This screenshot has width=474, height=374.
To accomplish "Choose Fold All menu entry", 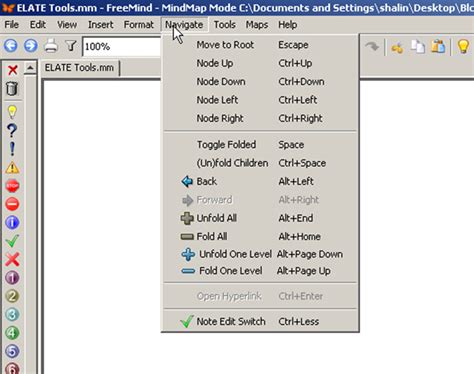I will click(x=260, y=237).
